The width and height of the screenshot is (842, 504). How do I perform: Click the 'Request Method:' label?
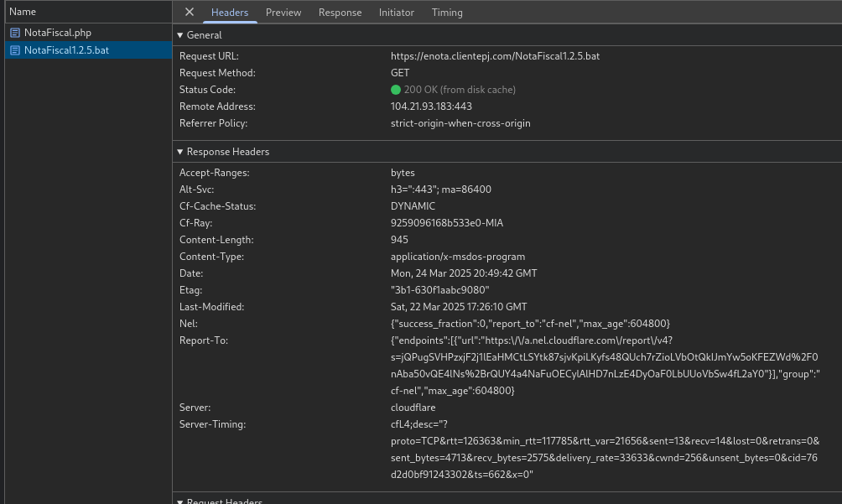pos(217,72)
